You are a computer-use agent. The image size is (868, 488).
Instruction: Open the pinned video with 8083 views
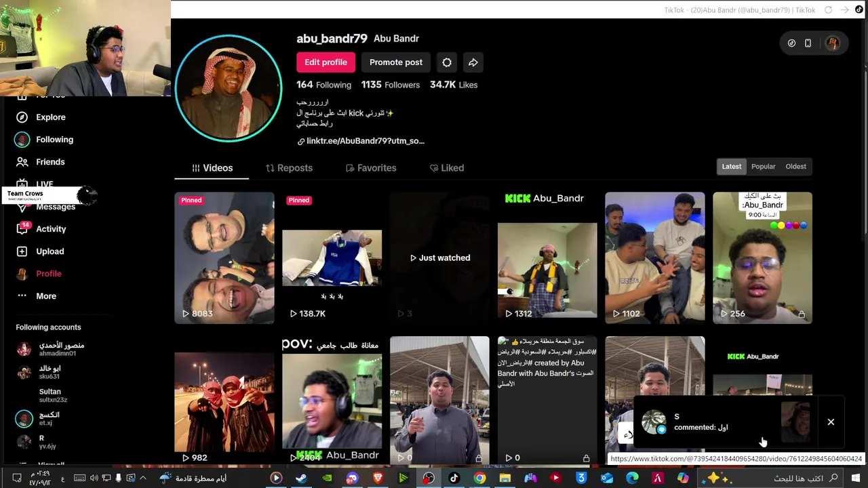(x=224, y=258)
